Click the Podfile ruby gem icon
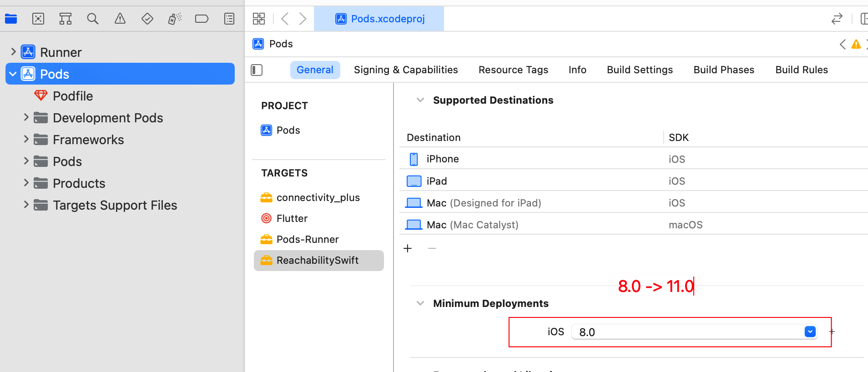868x372 pixels. pos(41,96)
